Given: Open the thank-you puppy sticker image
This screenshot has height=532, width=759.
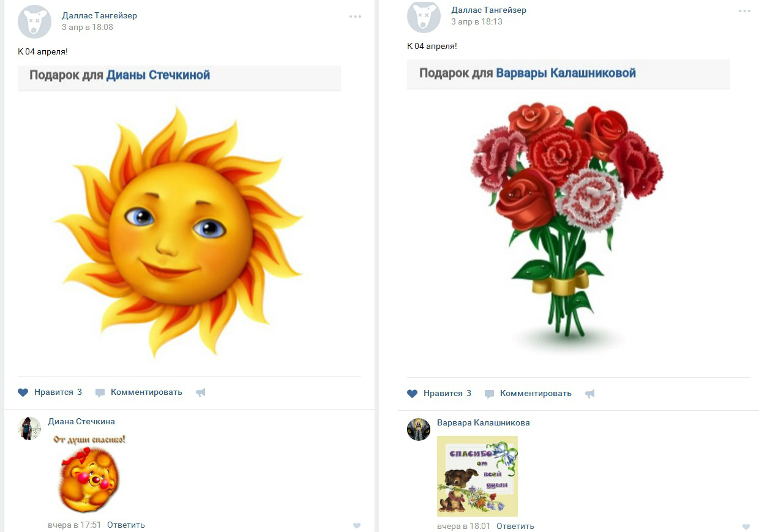Looking at the screenshot, I should click(x=477, y=476).
